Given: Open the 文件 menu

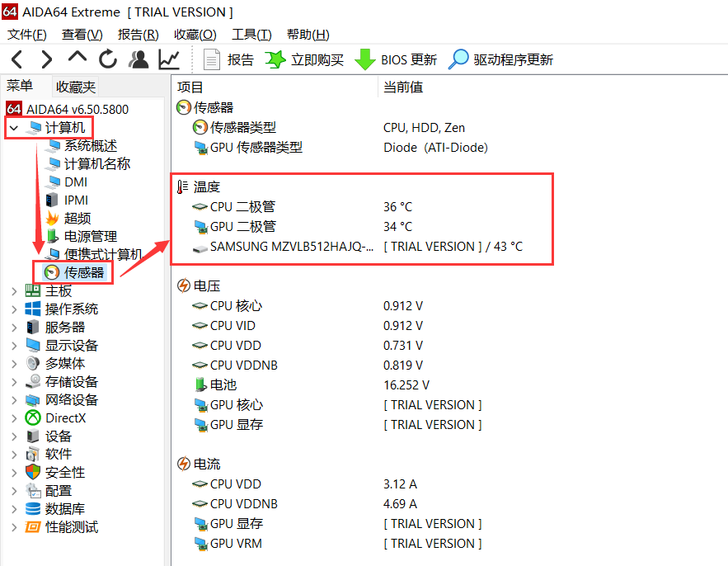Looking at the screenshot, I should [26, 35].
